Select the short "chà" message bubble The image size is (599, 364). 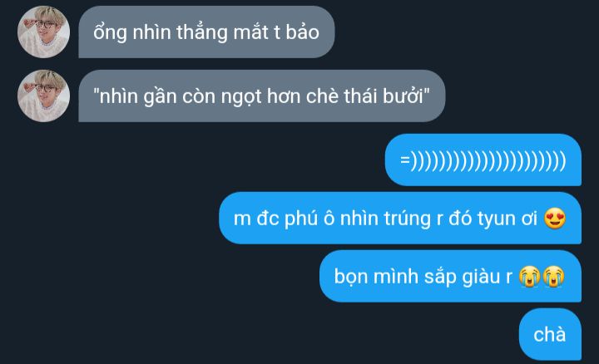point(550,334)
